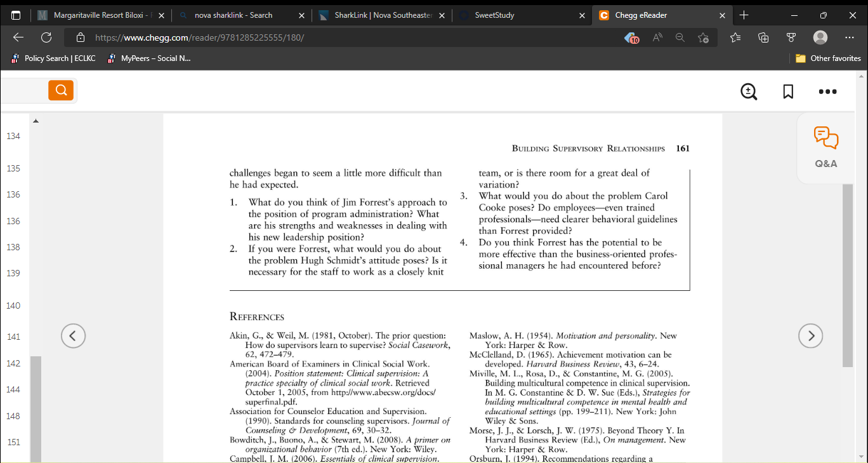Click the browser address bar URL
Viewport: 868px width, 463px height.
click(x=199, y=37)
